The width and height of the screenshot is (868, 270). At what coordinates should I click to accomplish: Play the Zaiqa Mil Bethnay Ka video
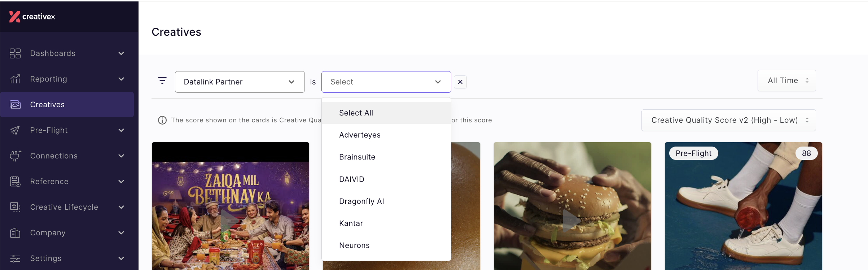tap(230, 221)
